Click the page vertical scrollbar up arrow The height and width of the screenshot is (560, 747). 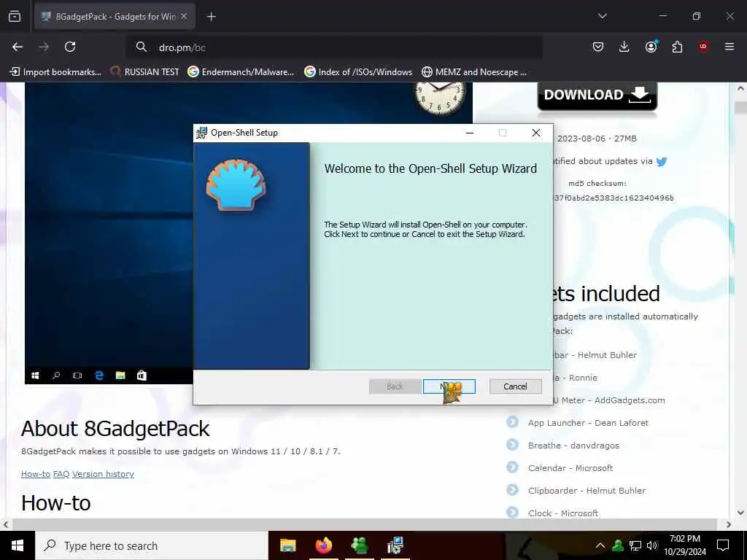coord(740,88)
